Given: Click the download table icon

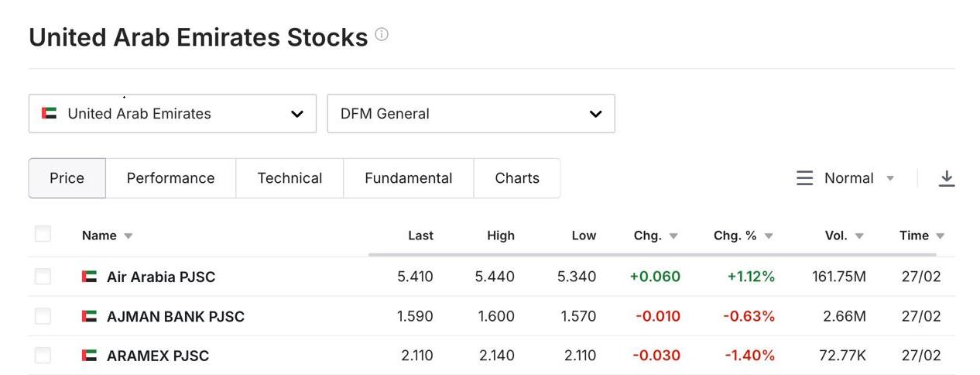Looking at the screenshot, I should [946, 178].
